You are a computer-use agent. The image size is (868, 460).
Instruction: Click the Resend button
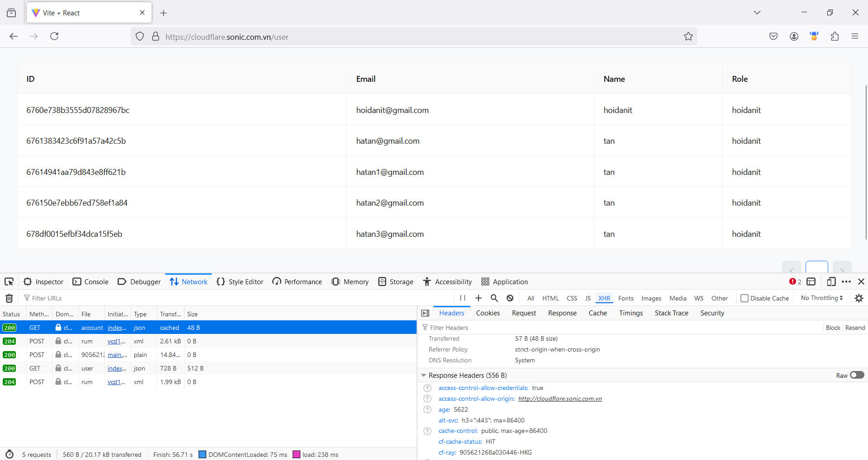tap(855, 328)
